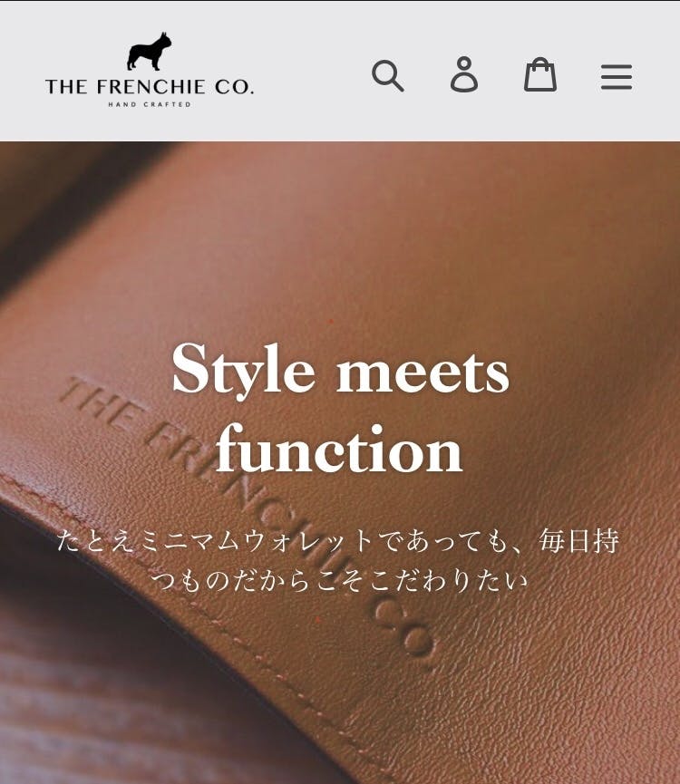
Task: Go home via THE FRENCHIE CO. wordmark
Action: click(150, 86)
